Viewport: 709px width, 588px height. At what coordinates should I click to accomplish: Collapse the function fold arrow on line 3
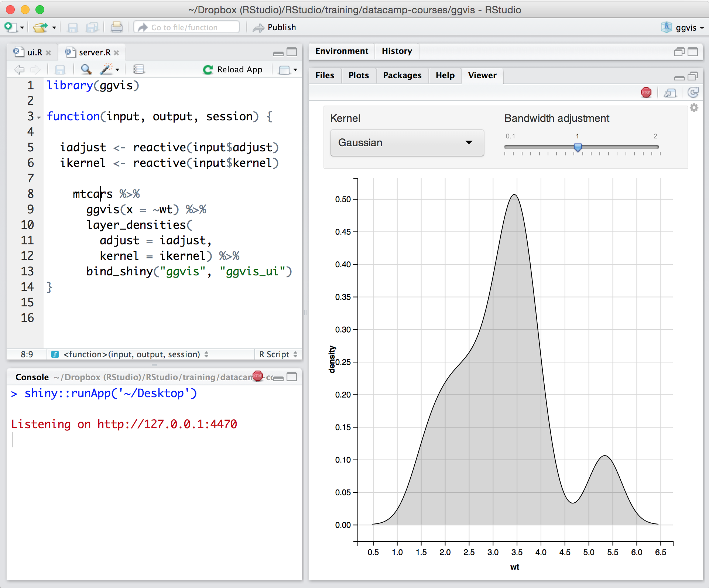tap(39, 118)
